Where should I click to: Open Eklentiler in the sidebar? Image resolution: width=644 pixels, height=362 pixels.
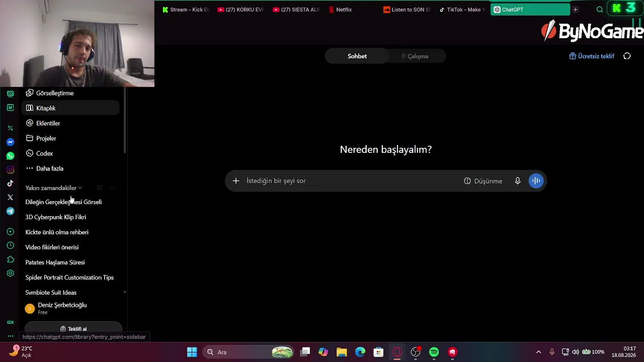coord(70,123)
